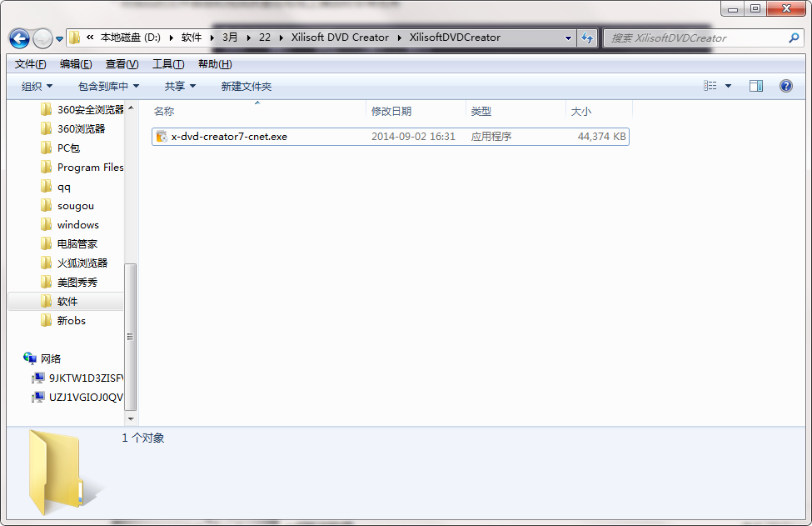Click the navigation pane scroll-up arrow
This screenshot has width=812, height=526.
pyautogui.click(x=131, y=108)
